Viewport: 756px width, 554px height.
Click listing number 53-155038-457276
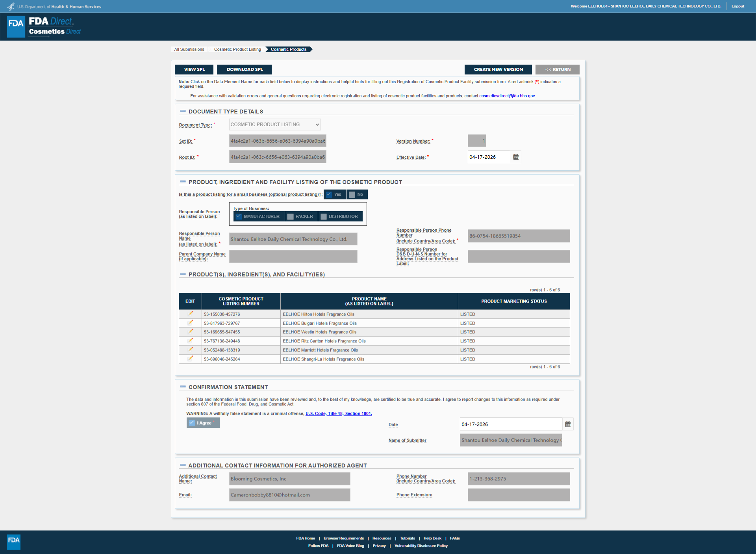pyautogui.click(x=222, y=314)
